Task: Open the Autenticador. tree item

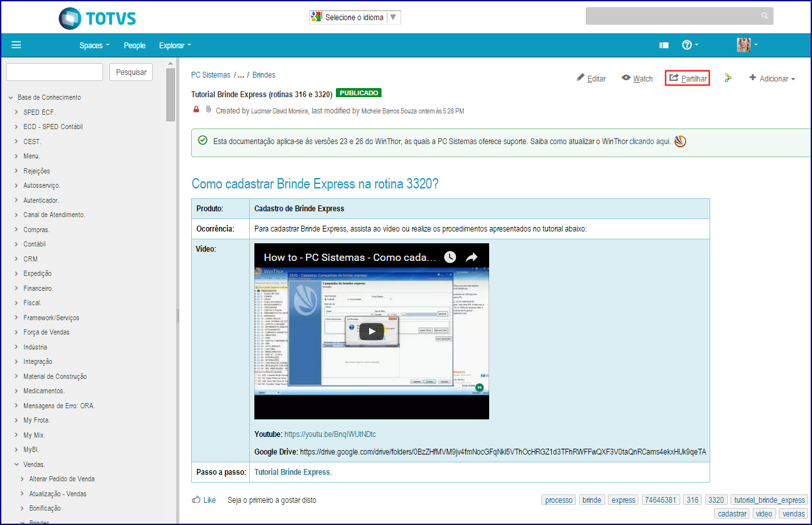Action: click(41, 200)
